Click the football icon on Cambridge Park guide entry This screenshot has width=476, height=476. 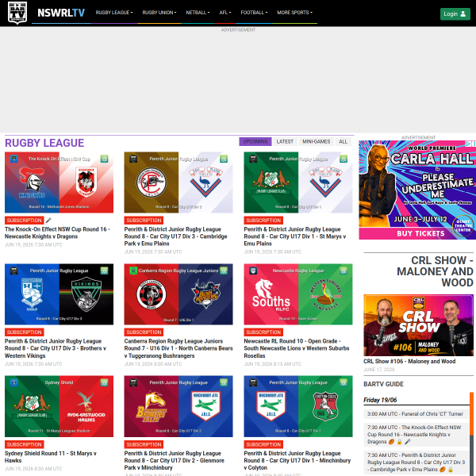(x=443, y=470)
